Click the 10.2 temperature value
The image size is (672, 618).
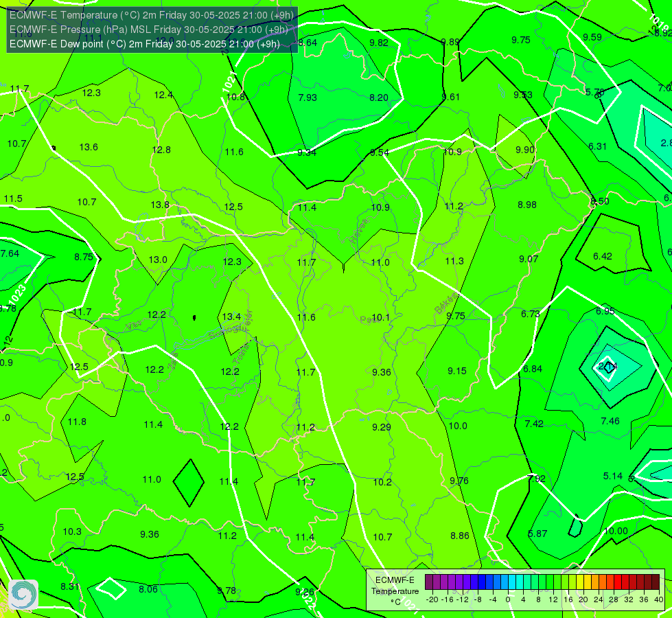click(382, 482)
